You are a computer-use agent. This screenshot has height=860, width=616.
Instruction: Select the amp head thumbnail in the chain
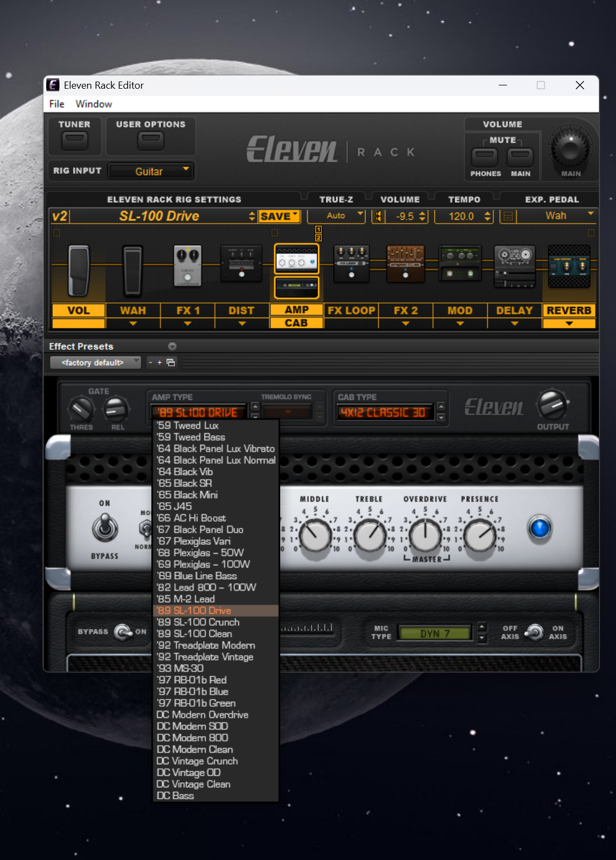click(297, 259)
